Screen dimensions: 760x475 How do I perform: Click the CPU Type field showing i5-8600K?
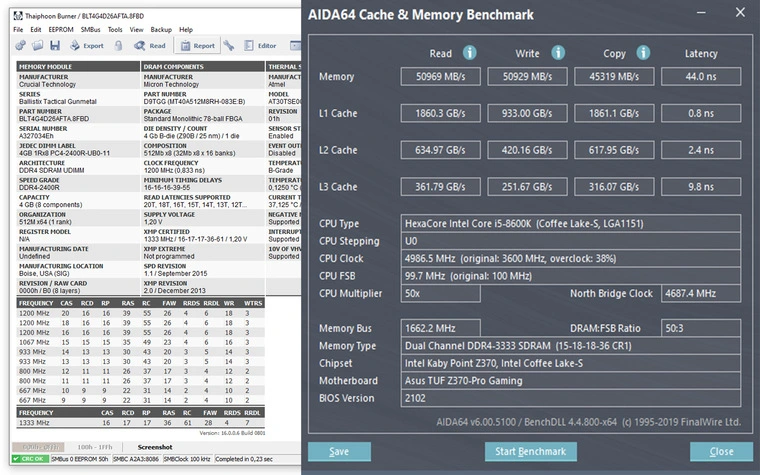pyautogui.click(x=570, y=223)
